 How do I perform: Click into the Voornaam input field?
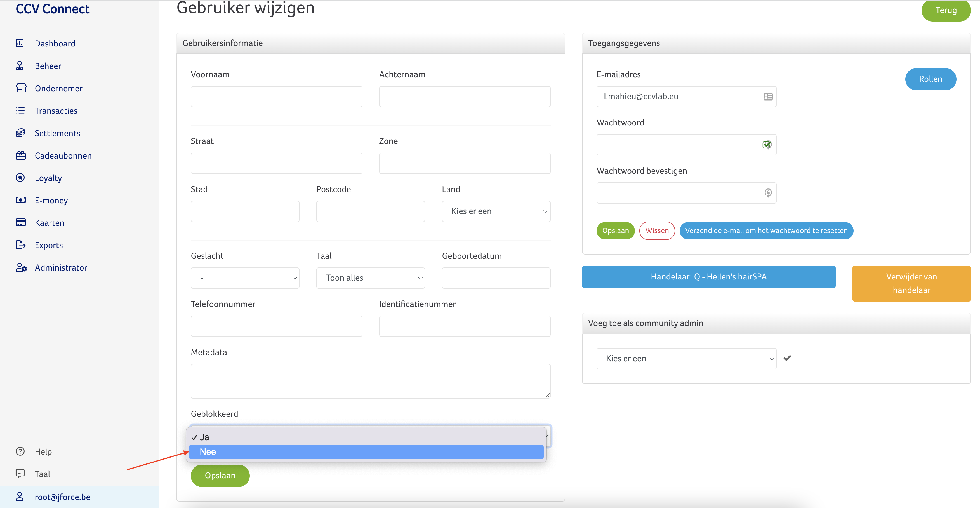click(276, 97)
